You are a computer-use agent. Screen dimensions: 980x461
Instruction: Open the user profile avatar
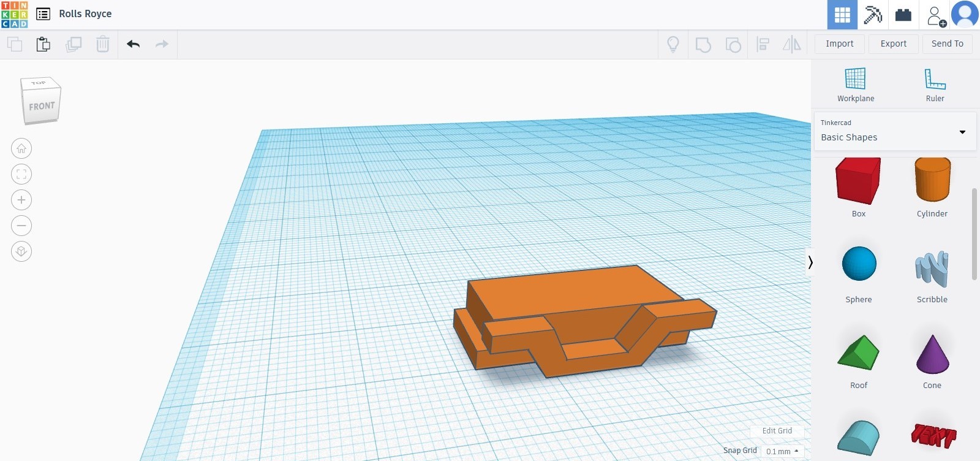click(965, 15)
